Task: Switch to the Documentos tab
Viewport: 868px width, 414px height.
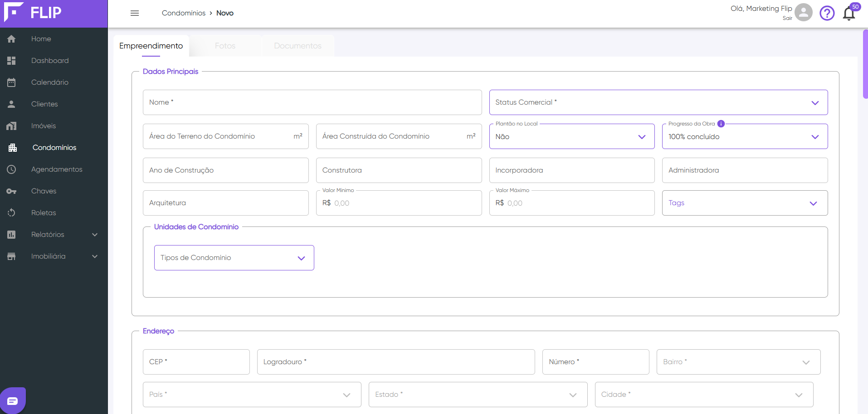Action: pyautogui.click(x=297, y=46)
